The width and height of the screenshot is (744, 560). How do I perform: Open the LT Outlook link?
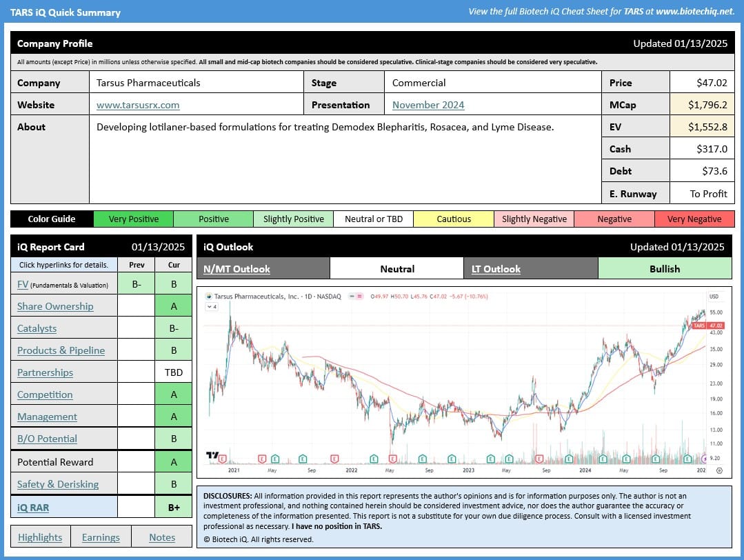tap(496, 269)
